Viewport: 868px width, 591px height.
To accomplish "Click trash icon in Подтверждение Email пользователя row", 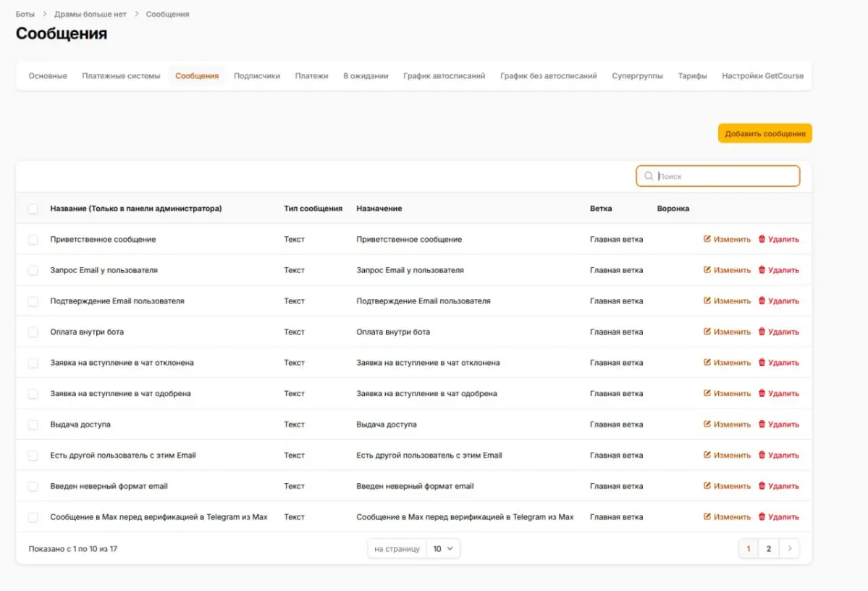I will [x=762, y=301].
